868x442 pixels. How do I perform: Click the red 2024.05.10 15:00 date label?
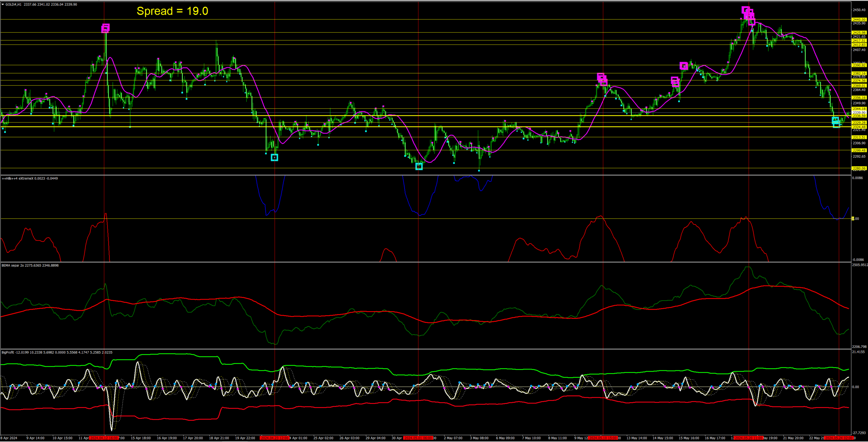[603, 438]
